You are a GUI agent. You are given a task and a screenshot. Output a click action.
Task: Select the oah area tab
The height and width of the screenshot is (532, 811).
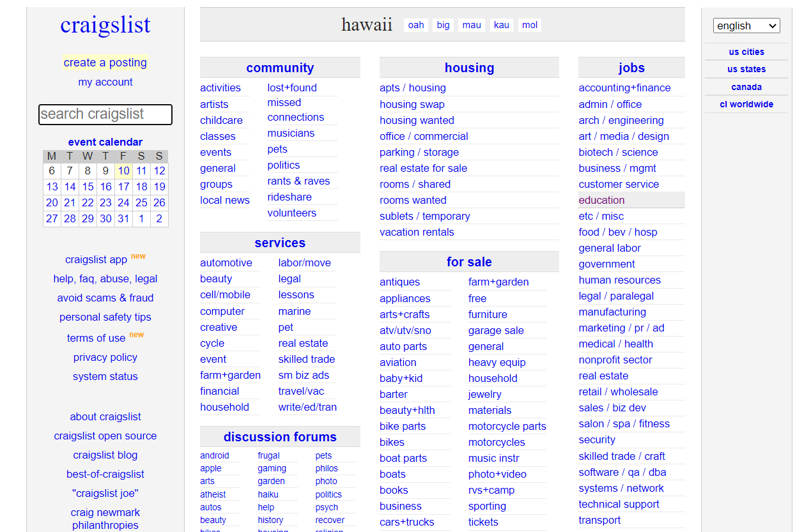(416, 25)
